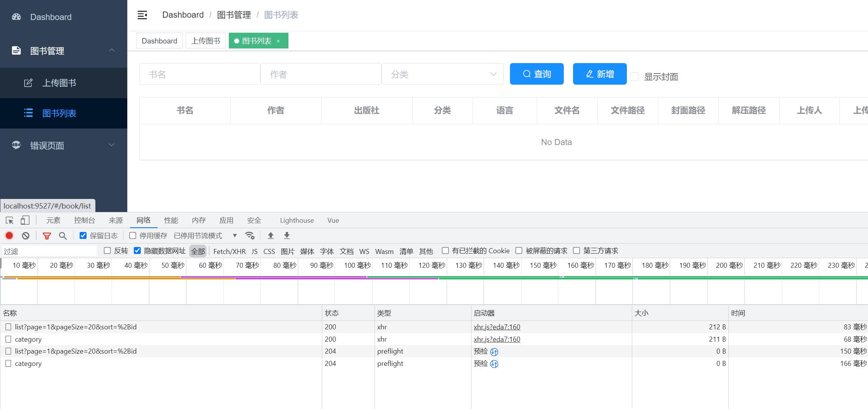
Task: Click xhr.js?eda7:160 link in category row
Action: 497,339
